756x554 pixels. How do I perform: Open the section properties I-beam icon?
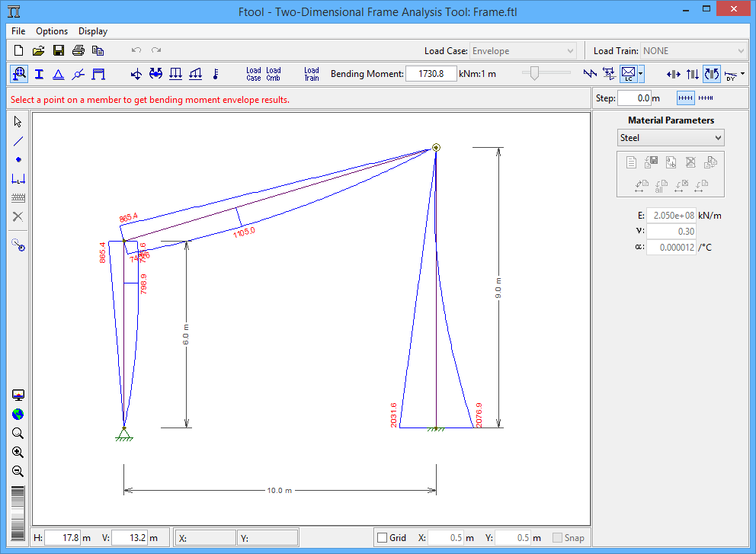pos(38,74)
